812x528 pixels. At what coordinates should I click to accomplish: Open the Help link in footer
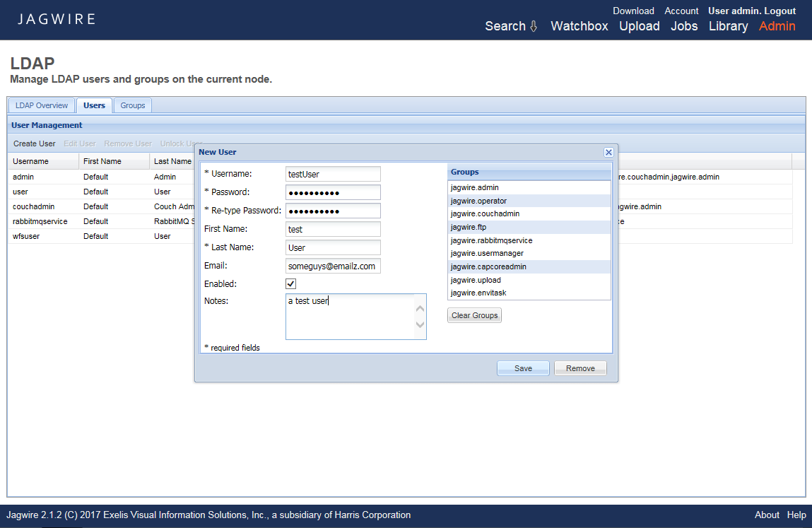coord(796,515)
